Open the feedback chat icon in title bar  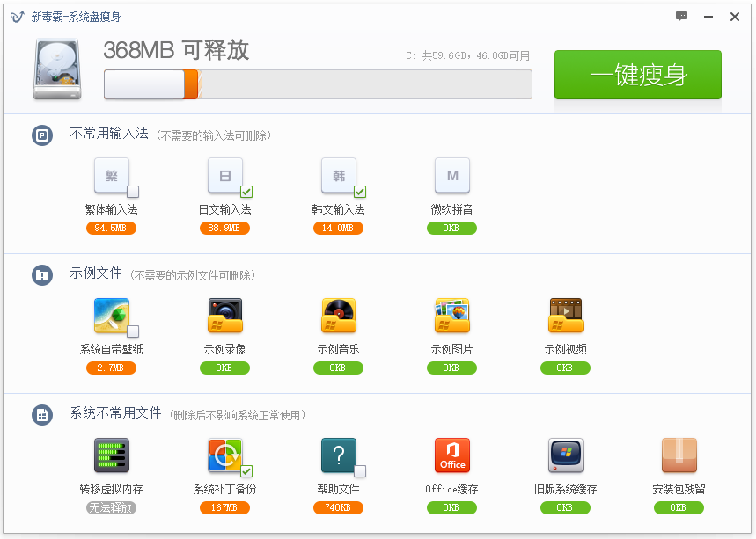tap(681, 17)
